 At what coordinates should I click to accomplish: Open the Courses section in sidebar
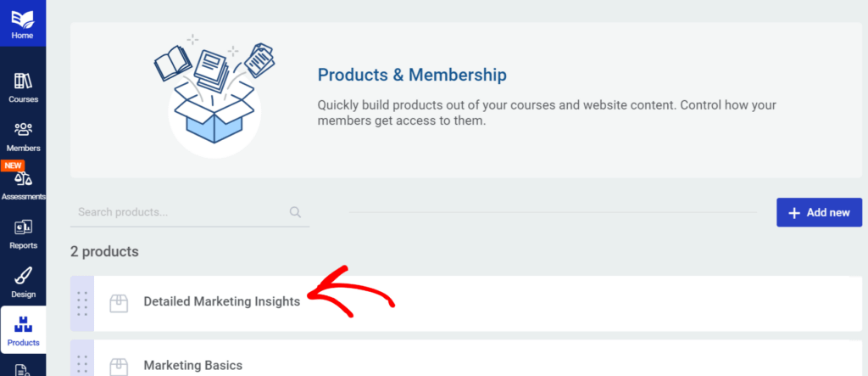click(x=23, y=82)
